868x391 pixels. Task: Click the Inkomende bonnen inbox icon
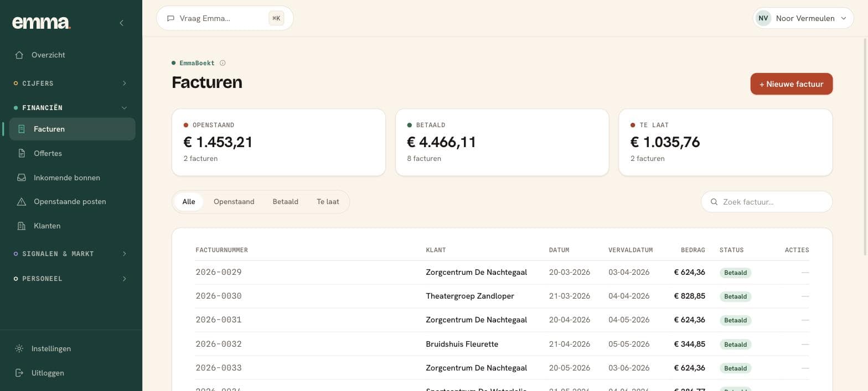pos(22,178)
